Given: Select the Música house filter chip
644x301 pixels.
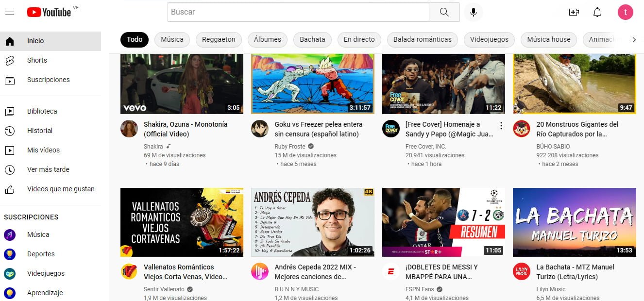Looking at the screenshot, I should click(x=549, y=40).
